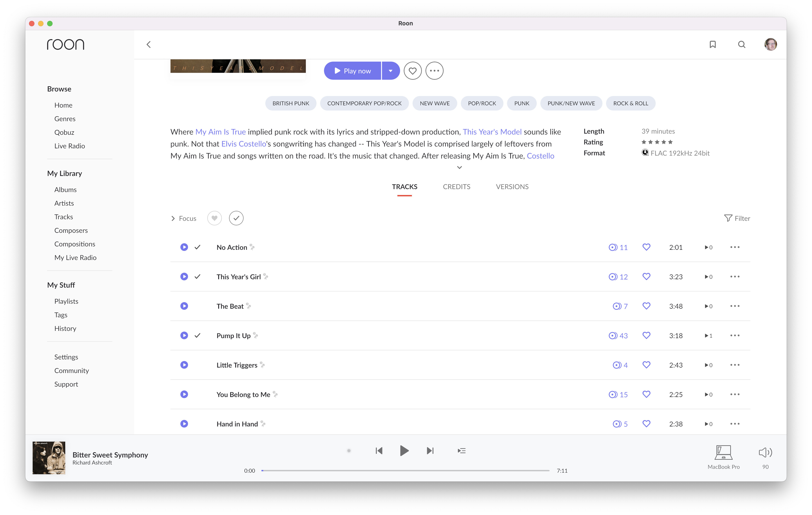Favorite the You Belong to Me track
The image size is (812, 515).
[x=646, y=394]
